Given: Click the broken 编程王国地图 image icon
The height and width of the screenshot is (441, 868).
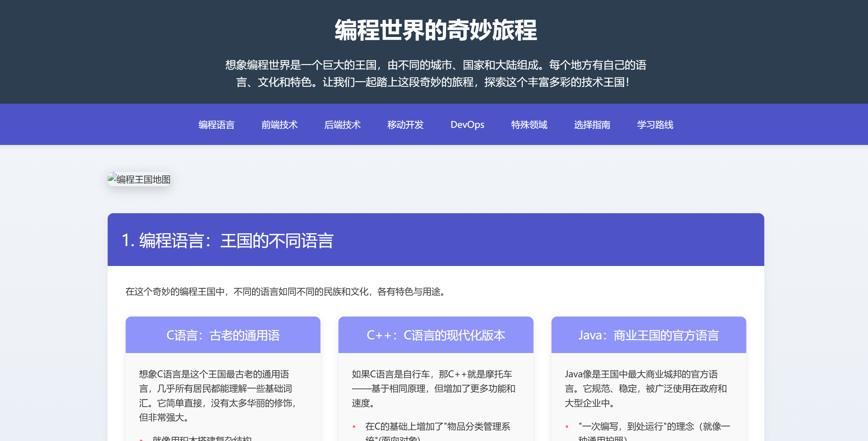Looking at the screenshot, I should tap(139, 179).
